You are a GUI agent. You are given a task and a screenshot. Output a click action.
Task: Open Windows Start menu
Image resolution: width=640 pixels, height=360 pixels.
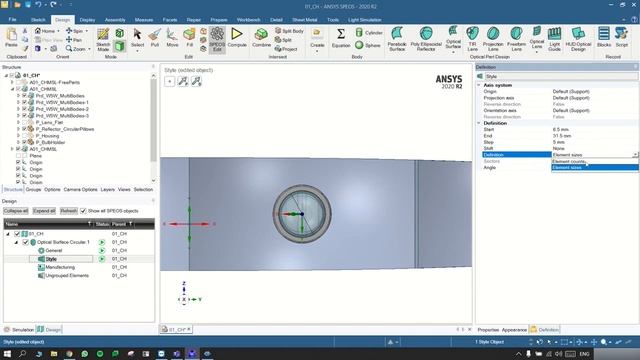click(7, 353)
